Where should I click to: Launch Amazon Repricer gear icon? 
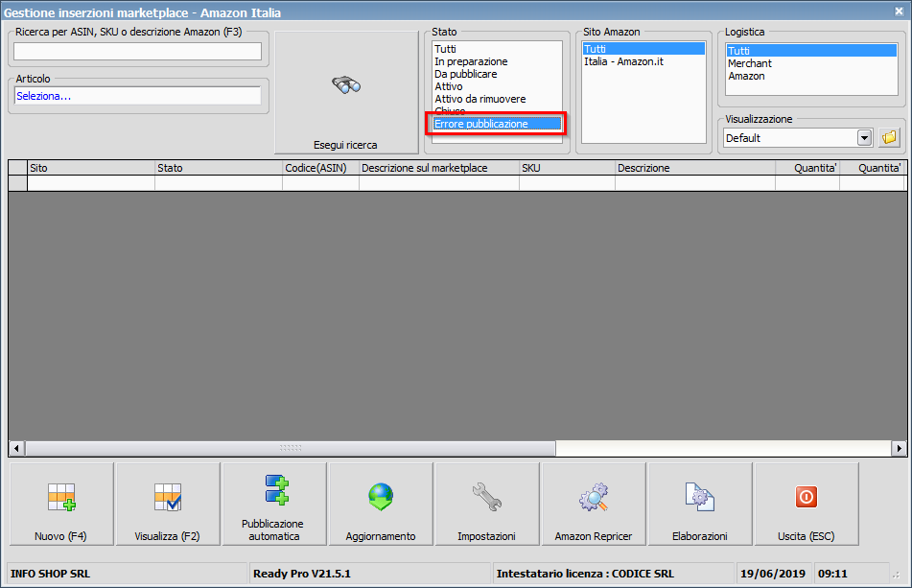[x=594, y=497]
